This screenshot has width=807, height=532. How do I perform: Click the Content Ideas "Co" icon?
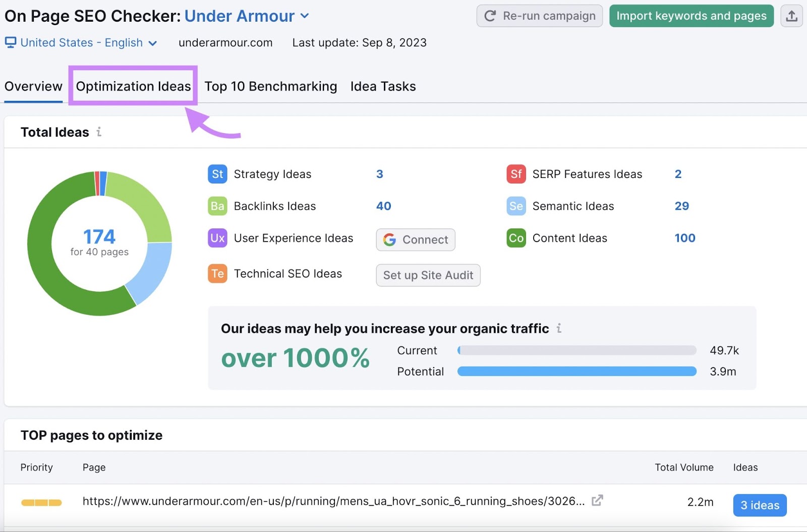pos(515,238)
